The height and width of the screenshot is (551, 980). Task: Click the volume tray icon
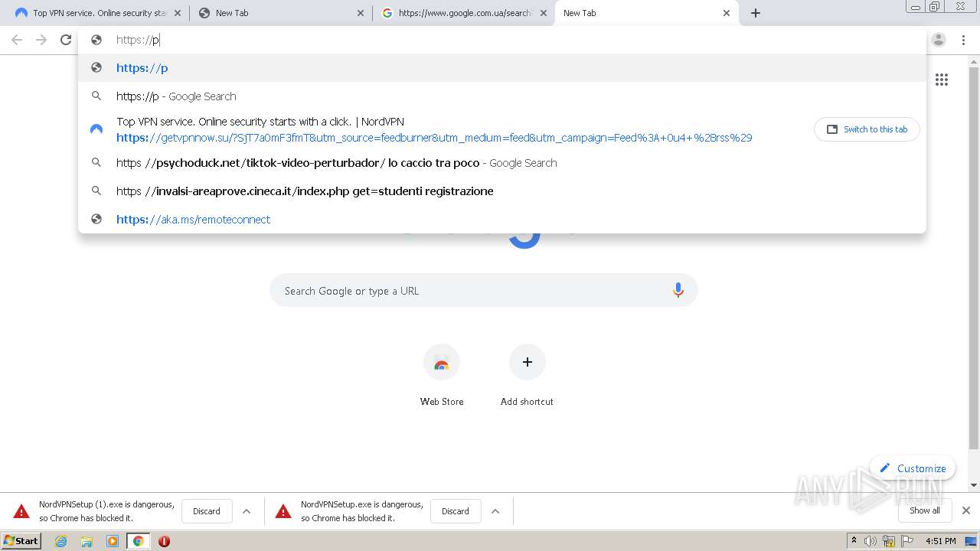pyautogui.click(x=871, y=541)
